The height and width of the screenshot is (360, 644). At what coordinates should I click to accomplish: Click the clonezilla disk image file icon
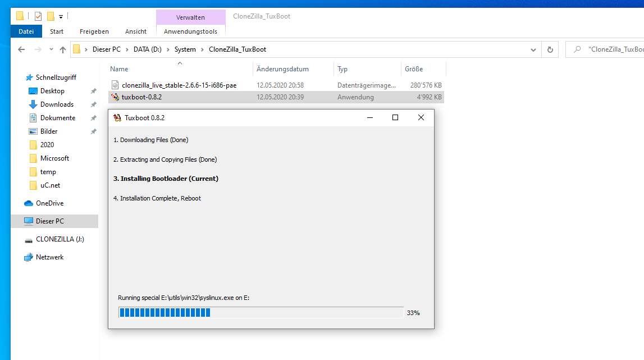click(x=115, y=85)
